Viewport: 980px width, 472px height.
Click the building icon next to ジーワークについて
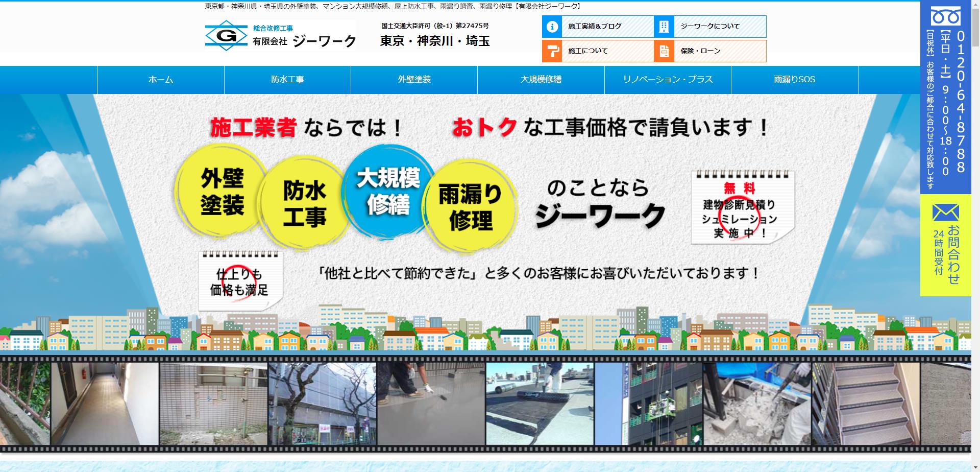click(x=665, y=26)
